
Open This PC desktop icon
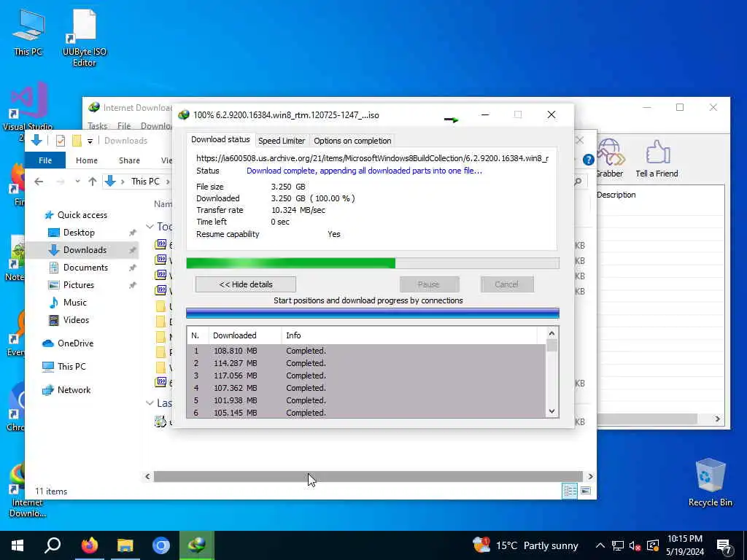coord(28,32)
